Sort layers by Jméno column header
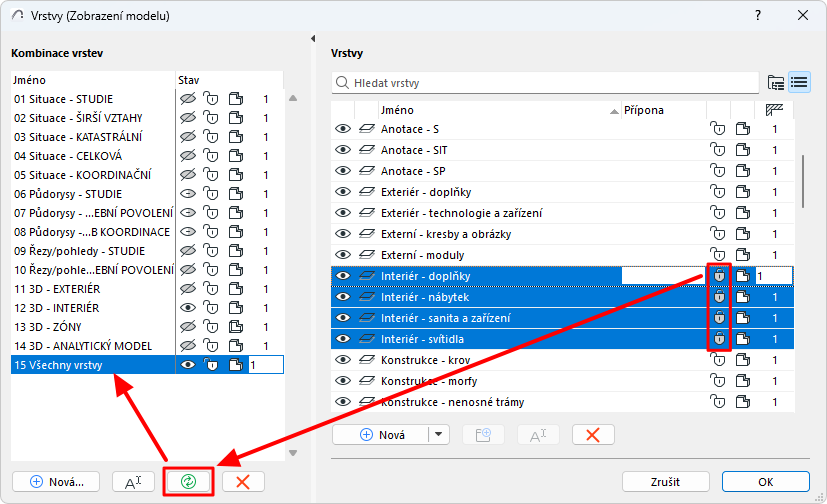The width and height of the screenshot is (827, 504). pyautogui.click(x=499, y=110)
